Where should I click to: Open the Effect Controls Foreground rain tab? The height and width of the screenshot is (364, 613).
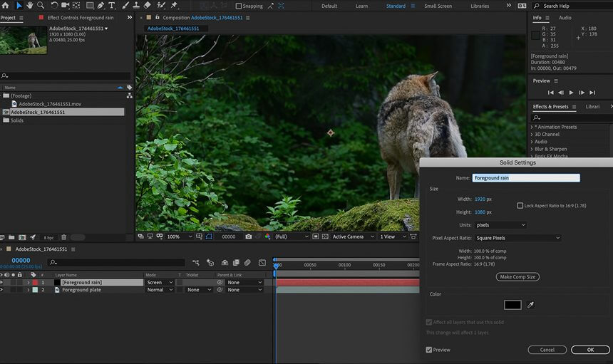coord(80,18)
